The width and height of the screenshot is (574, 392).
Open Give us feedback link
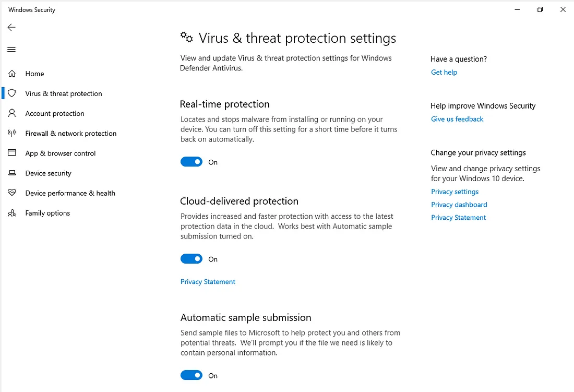coord(457,119)
